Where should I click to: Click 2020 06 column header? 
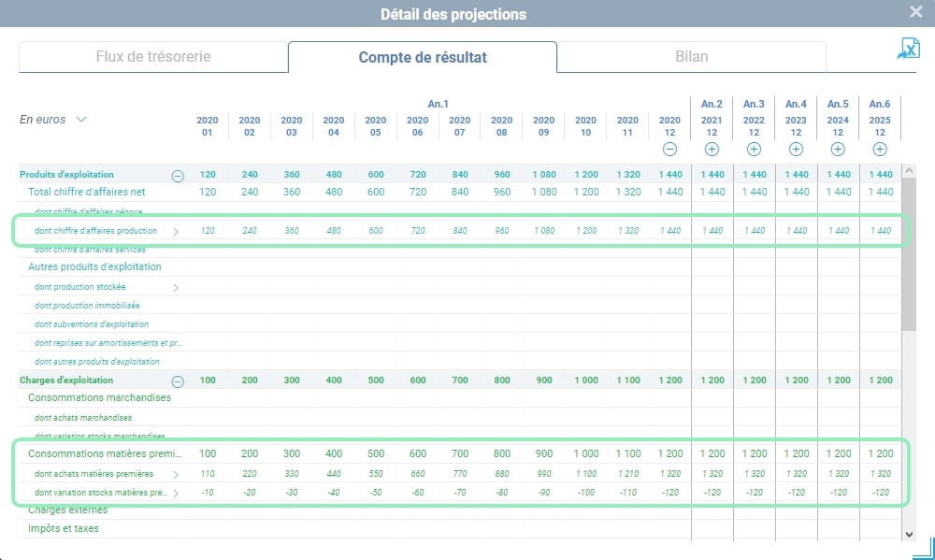tap(417, 126)
